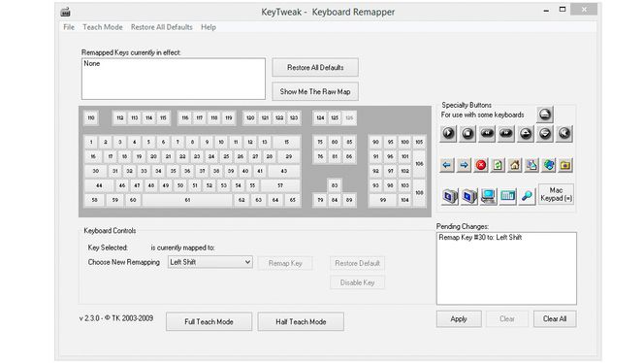Pick the yellow folder specialty button
644x363 pixels.
[x=565, y=165]
